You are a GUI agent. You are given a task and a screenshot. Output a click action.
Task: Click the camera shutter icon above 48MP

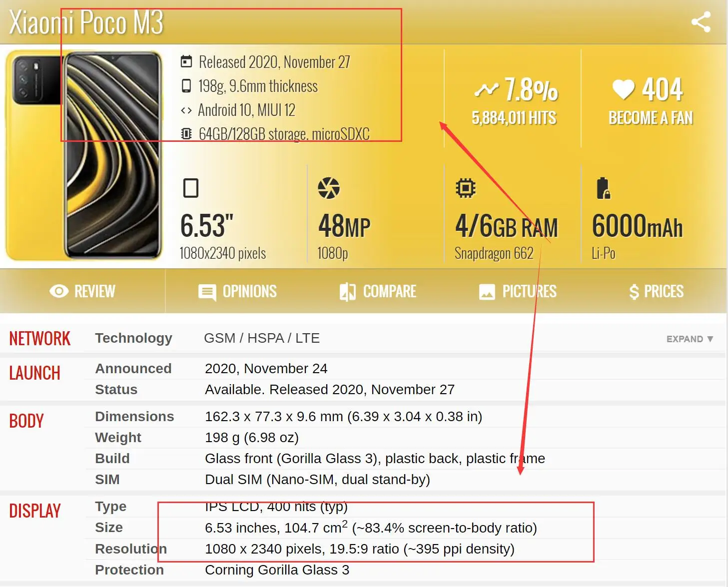coord(329,188)
